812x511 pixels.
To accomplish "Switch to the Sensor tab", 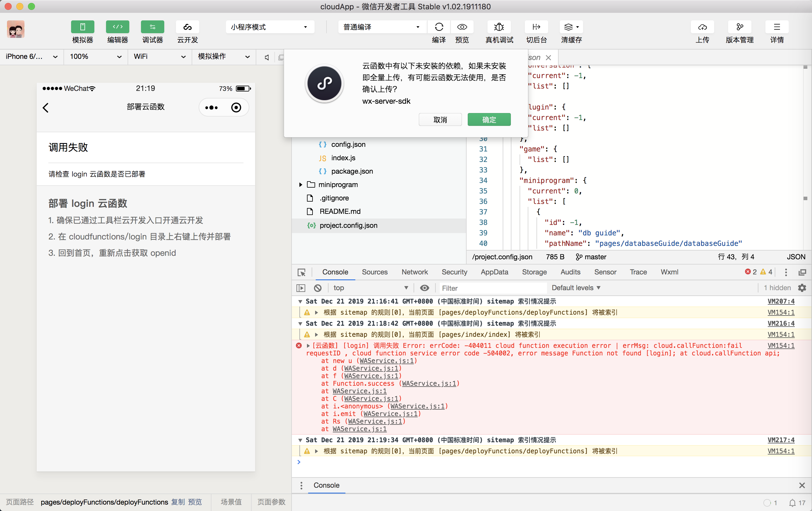I will [605, 272].
